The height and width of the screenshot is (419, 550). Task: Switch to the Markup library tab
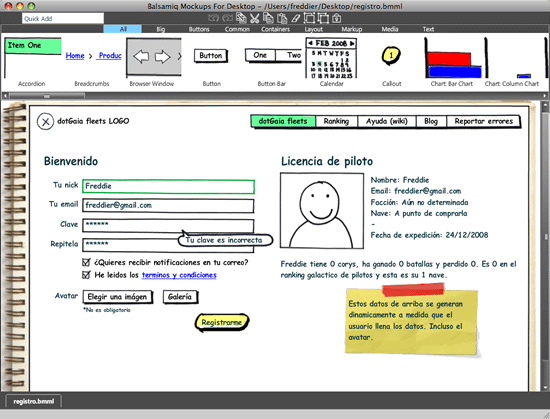pyautogui.click(x=352, y=29)
